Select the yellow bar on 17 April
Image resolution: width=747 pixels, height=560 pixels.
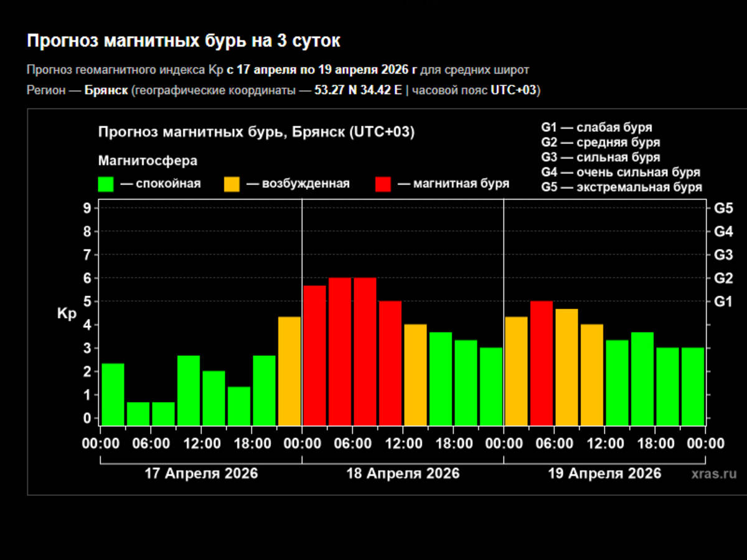click(x=289, y=370)
